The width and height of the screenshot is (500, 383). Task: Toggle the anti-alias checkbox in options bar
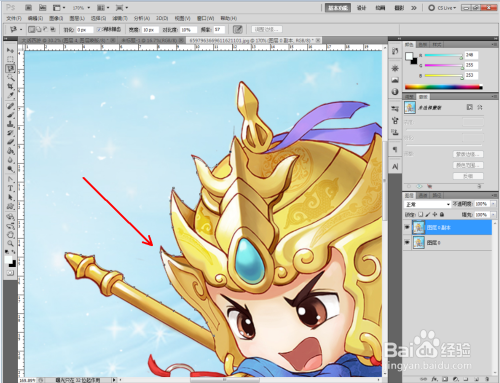[99, 30]
